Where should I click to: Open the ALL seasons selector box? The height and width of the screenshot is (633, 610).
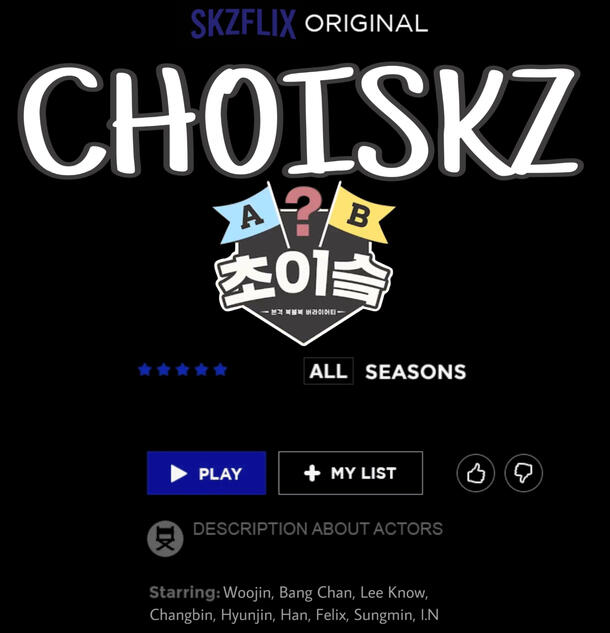(x=329, y=371)
